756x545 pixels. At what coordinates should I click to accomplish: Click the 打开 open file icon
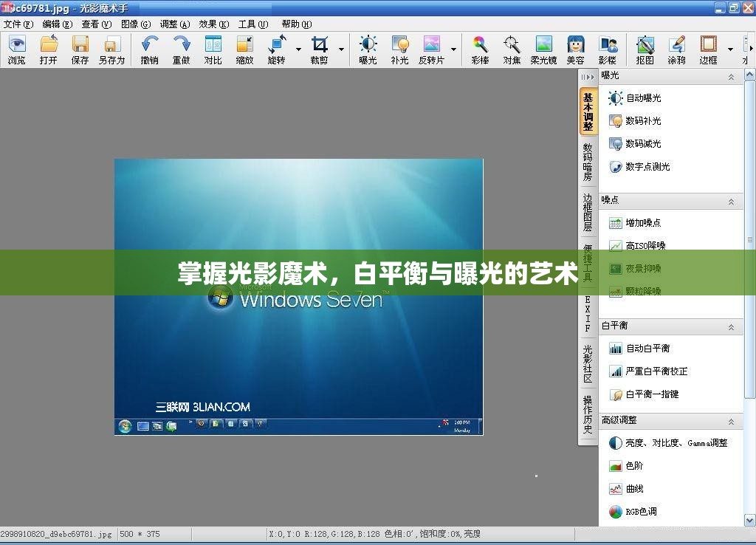[x=48, y=49]
